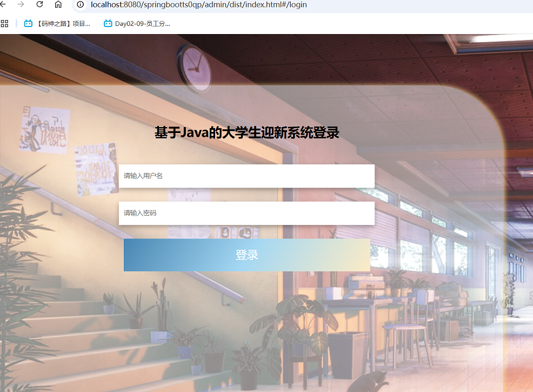Click the 基于Java的大学生迎新系统登录 heading
This screenshot has height=392, width=533.
click(x=247, y=132)
